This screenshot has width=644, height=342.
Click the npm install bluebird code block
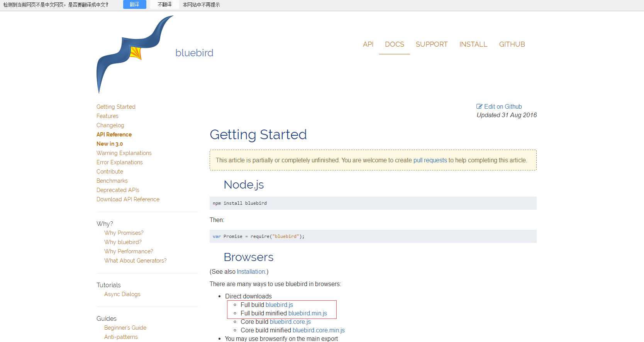(373, 203)
